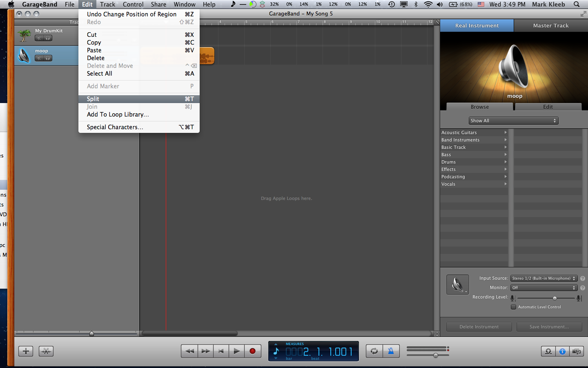
Task: Add a new track with plus button
Action: [x=26, y=351]
